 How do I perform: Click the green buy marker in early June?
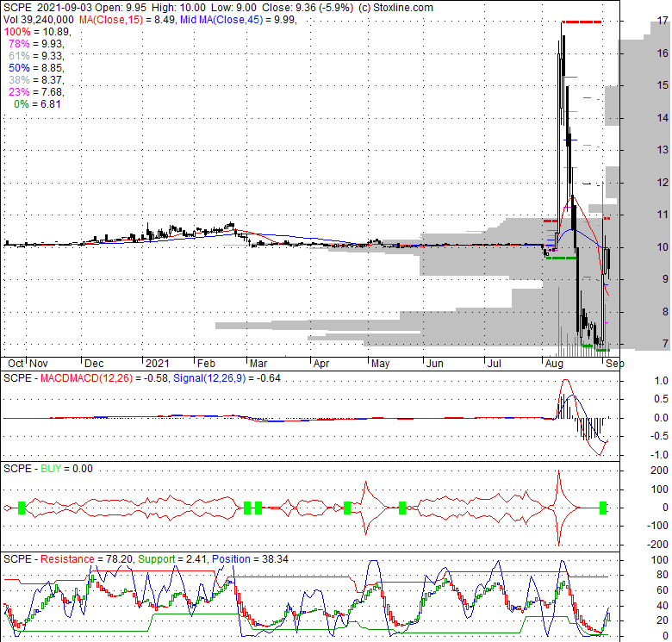(x=402, y=508)
